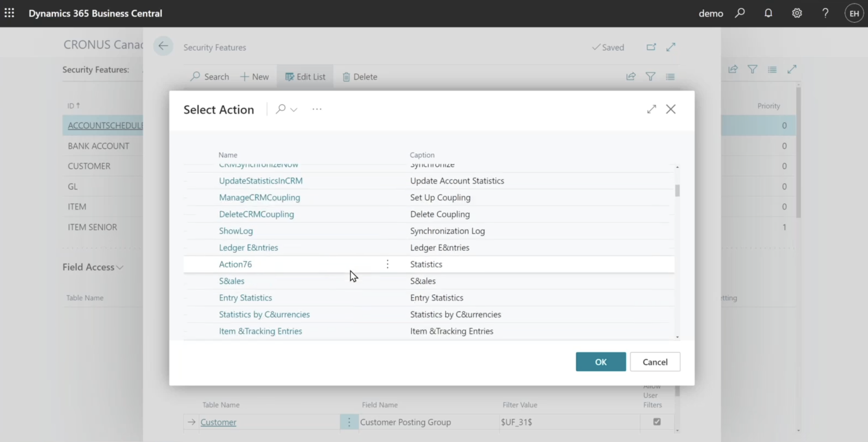This screenshot has height=442, width=868.
Task: Expand the Security Features page to full width
Action: (x=671, y=47)
